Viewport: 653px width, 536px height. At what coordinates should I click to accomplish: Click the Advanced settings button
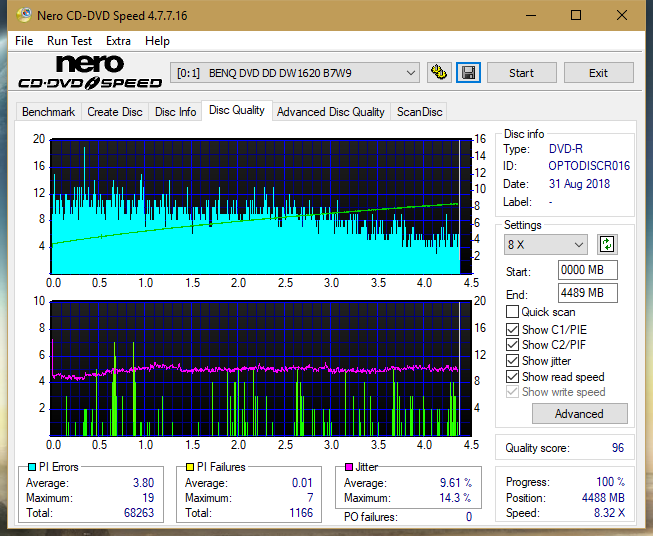click(579, 414)
